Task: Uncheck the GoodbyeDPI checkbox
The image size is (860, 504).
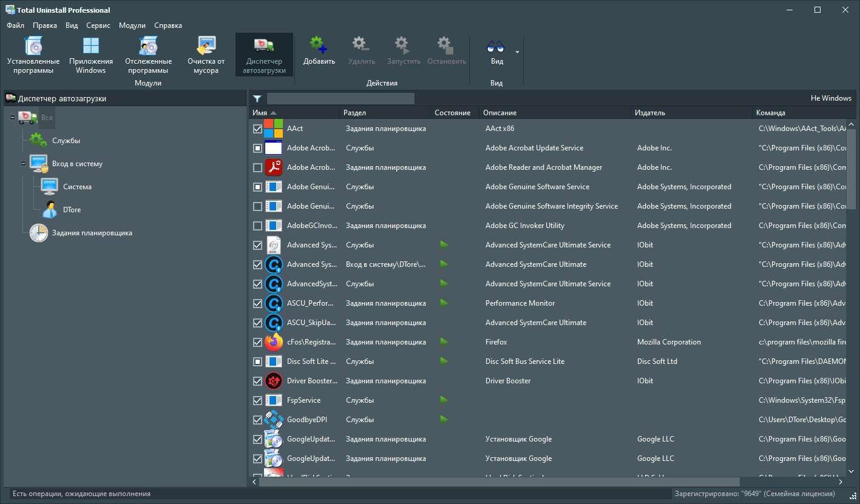Action: 257,420
